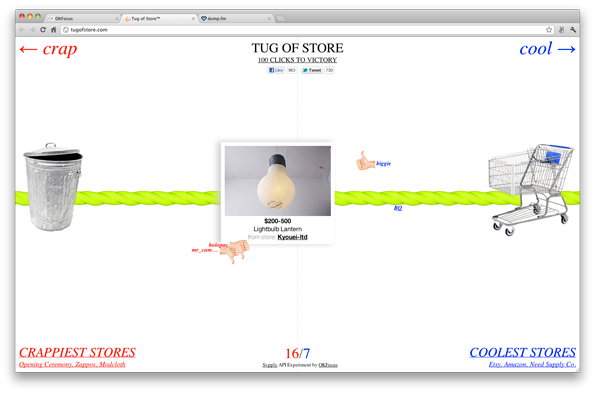Click Opening Ceremony, Zappos, Modcloth link
This screenshot has height=393, width=595.
72,364
